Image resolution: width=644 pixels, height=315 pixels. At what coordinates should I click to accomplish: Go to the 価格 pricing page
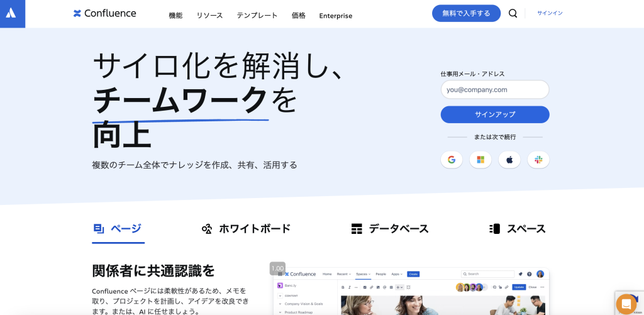[x=299, y=16]
